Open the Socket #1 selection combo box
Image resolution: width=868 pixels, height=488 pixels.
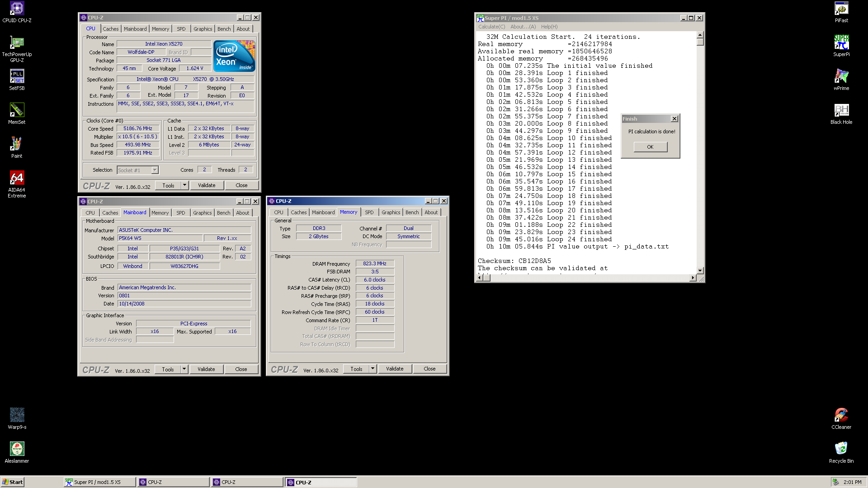(x=137, y=170)
